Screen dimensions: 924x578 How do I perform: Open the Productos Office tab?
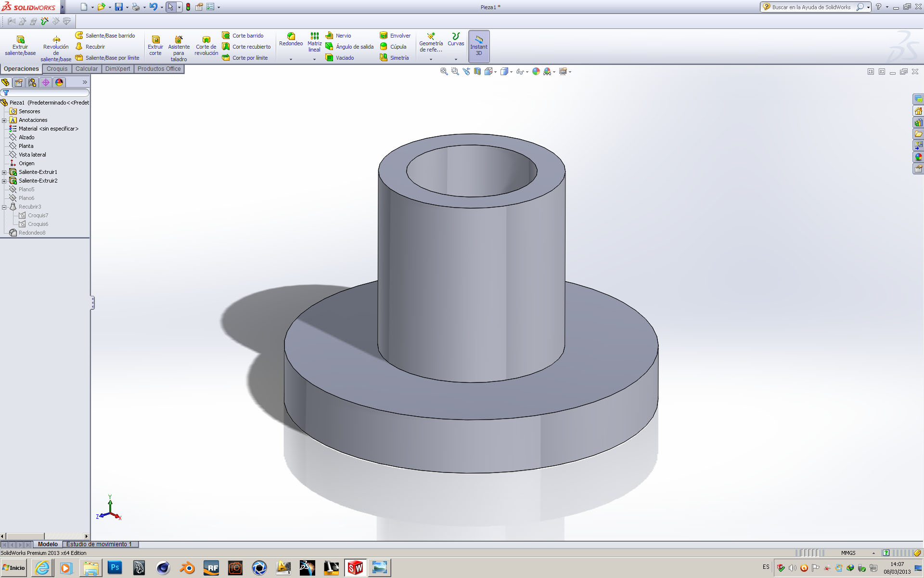[x=159, y=69]
